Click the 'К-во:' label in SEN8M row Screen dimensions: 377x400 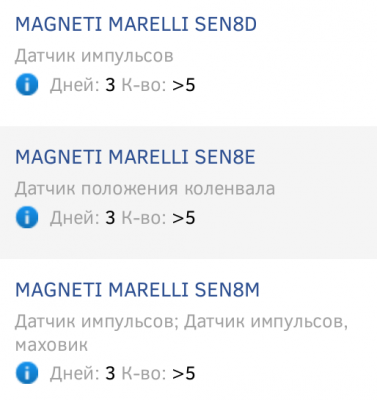pyautogui.click(x=144, y=373)
